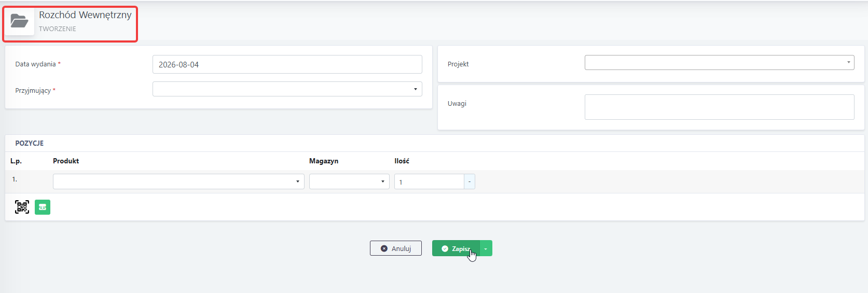The height and width of the screenshot is (293, 868).
Task: Scan a product with the QR code icon
Action: click(x=22, y=207)
